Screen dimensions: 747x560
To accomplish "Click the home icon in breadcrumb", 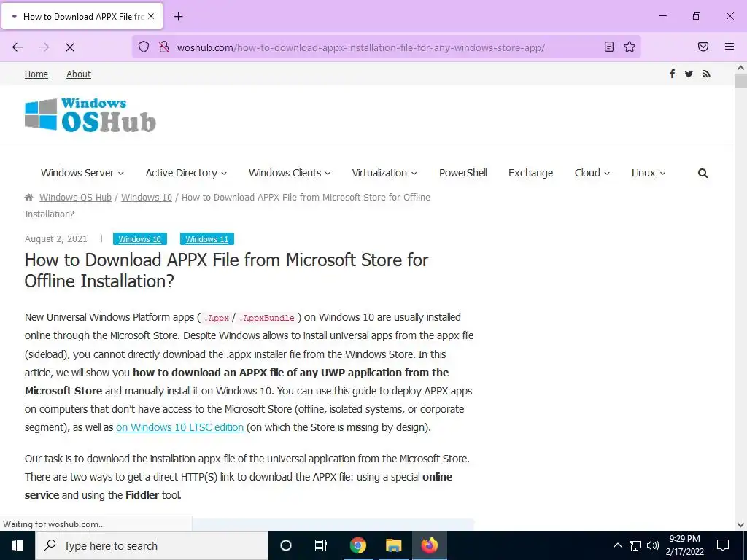I will click(29, 197).
